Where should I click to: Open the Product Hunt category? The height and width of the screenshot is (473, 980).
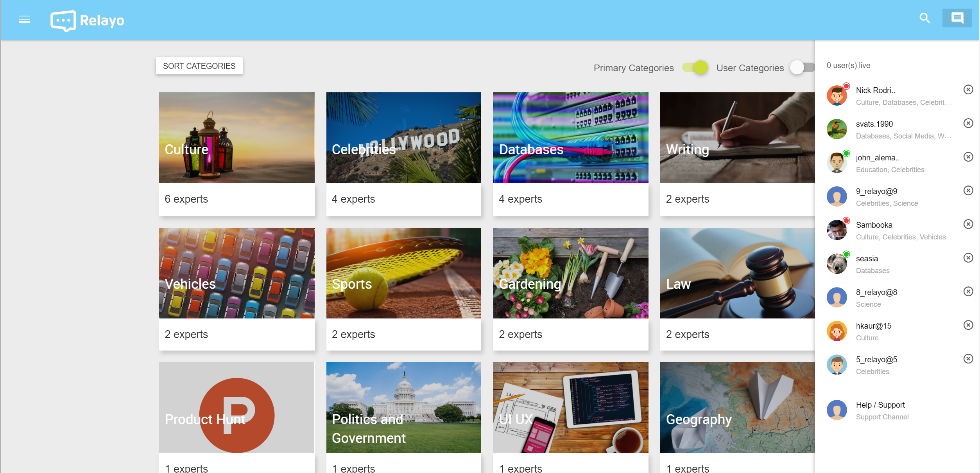click(236, 417)
